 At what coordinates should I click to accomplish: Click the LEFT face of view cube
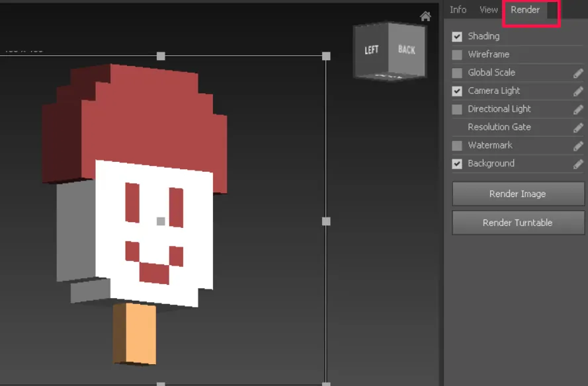[x=372, y=50]
